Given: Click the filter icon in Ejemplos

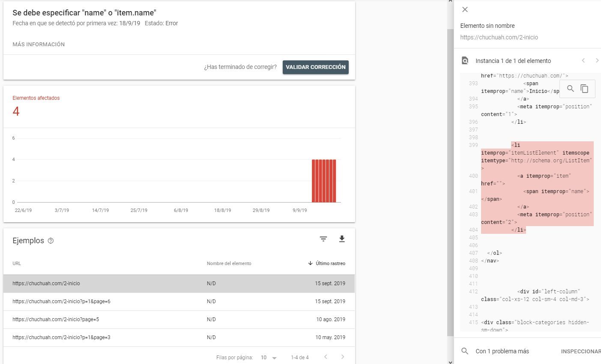Looking at the screenshot, I should [323, 239].
